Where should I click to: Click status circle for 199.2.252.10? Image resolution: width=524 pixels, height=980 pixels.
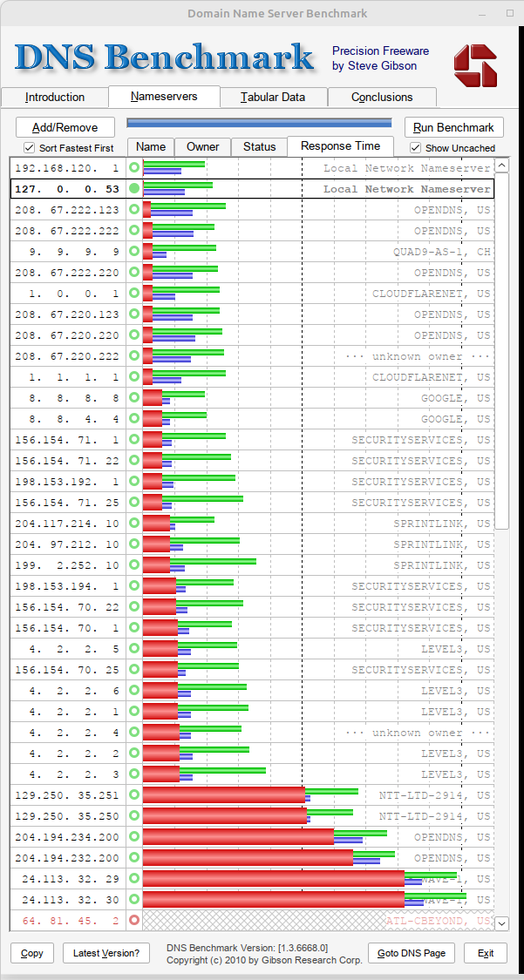point(133,565)
